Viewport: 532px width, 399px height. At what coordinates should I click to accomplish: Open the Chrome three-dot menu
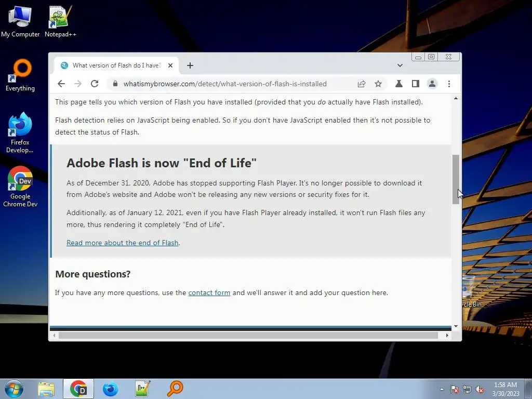coord(449,84)
